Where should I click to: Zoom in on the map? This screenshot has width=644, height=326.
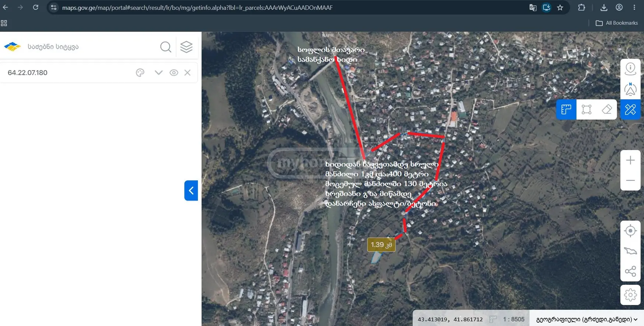[630, 160]
